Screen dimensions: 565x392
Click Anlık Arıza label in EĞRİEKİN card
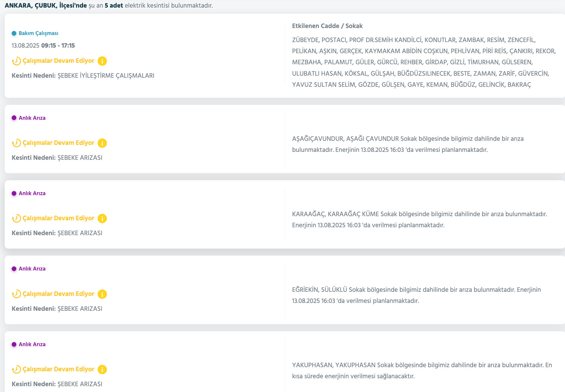point(32,269)
